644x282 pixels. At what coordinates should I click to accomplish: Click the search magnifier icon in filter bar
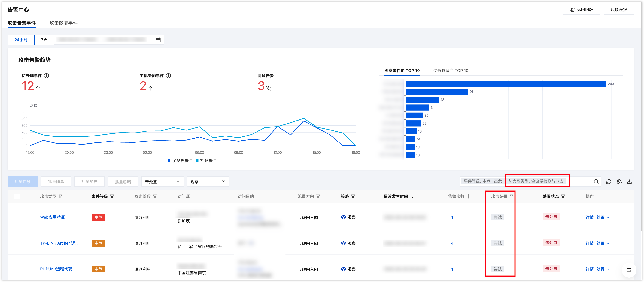[x=596, y=181]
